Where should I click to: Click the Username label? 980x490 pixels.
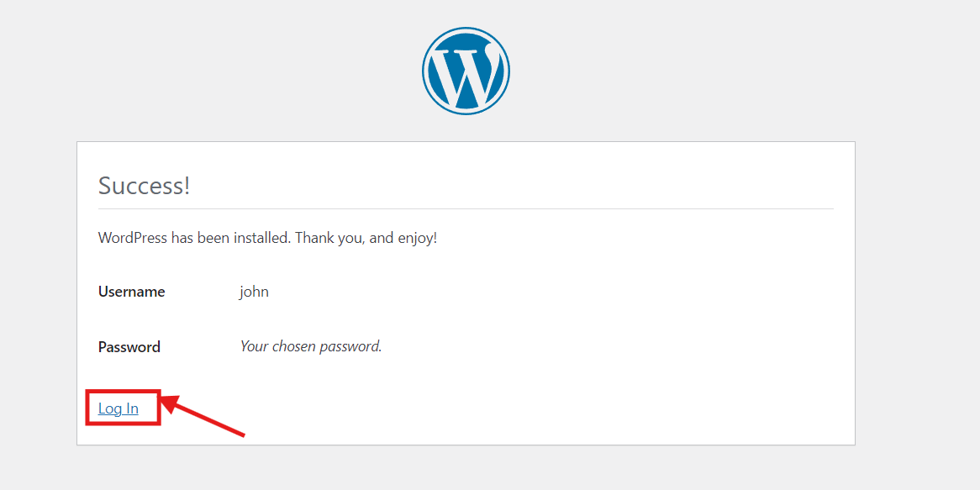131,292
